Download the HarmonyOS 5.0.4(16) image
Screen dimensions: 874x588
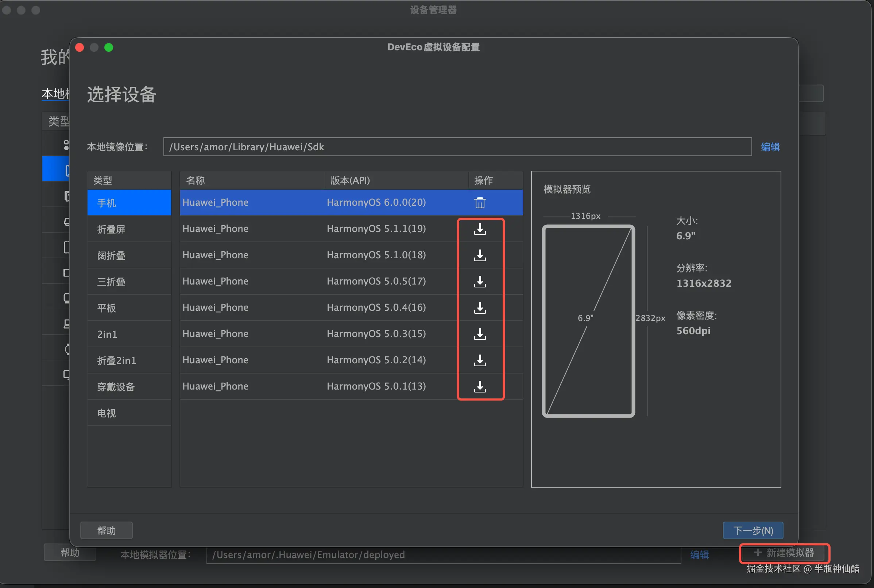(480, 308)
